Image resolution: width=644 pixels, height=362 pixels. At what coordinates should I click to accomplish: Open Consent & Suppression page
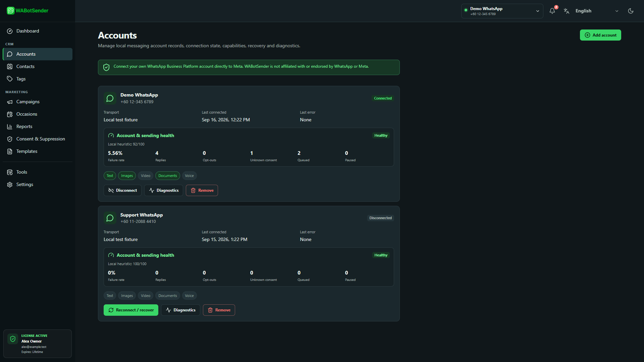38,139
